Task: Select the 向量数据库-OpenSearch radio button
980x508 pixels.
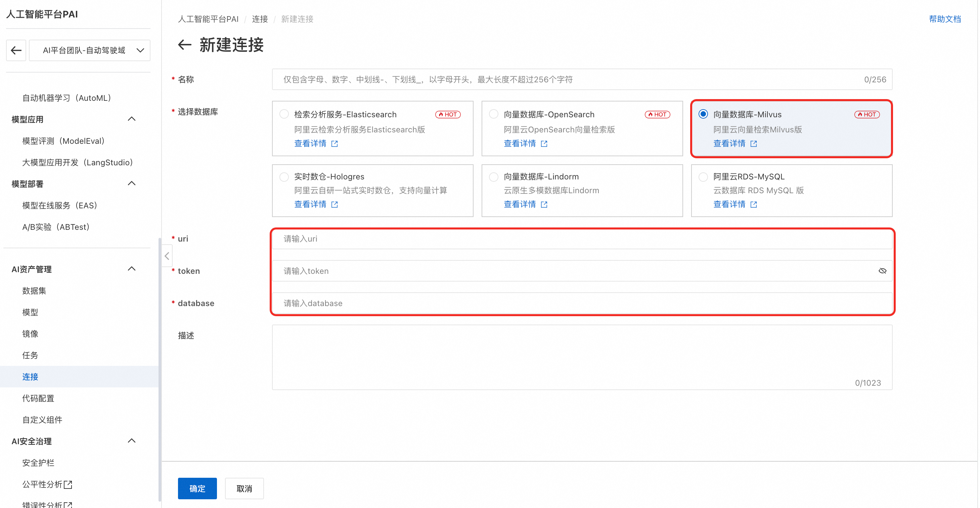Action: [x=493, y=114]
